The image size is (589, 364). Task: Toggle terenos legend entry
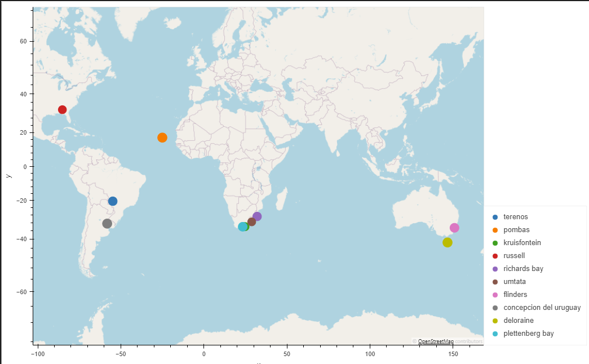510,217
